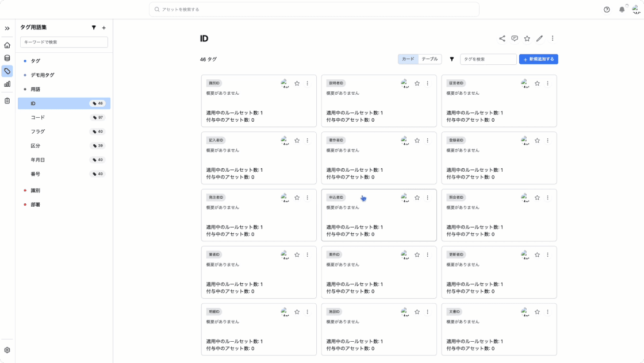Image resolution: width=644 pixels, height=363 pixels.
Task: Go to the Home icon in sidebar
Action: (x=7, y=45)
